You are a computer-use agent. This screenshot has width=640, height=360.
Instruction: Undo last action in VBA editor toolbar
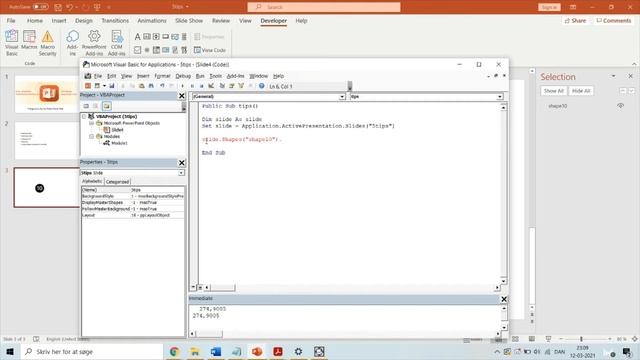[x=162, y=86]
